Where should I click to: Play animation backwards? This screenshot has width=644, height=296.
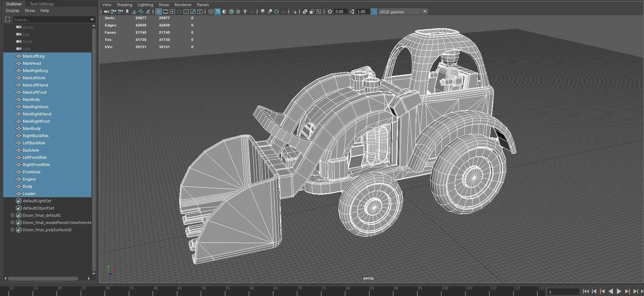pyautogui.click(x=611, y=291)
